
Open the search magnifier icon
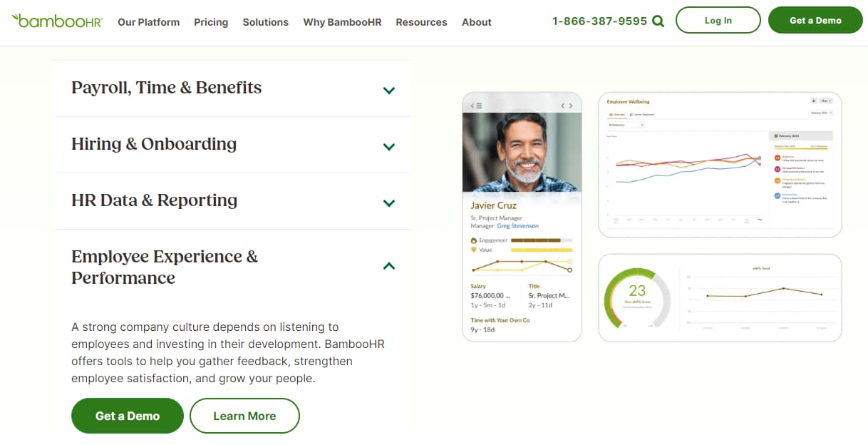658,21
